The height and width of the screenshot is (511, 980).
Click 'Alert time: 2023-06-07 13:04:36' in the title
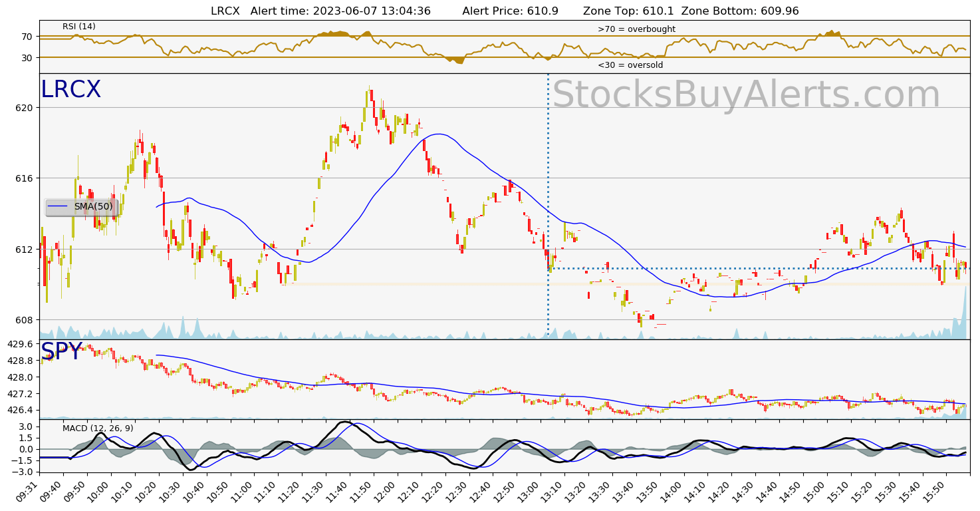coord(340,11)
